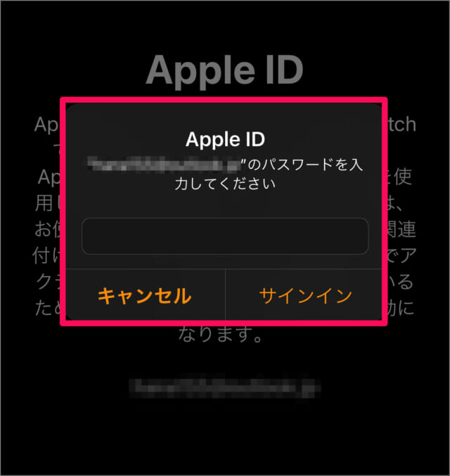Click the partially hidden tch text

[x=401, y=124]
